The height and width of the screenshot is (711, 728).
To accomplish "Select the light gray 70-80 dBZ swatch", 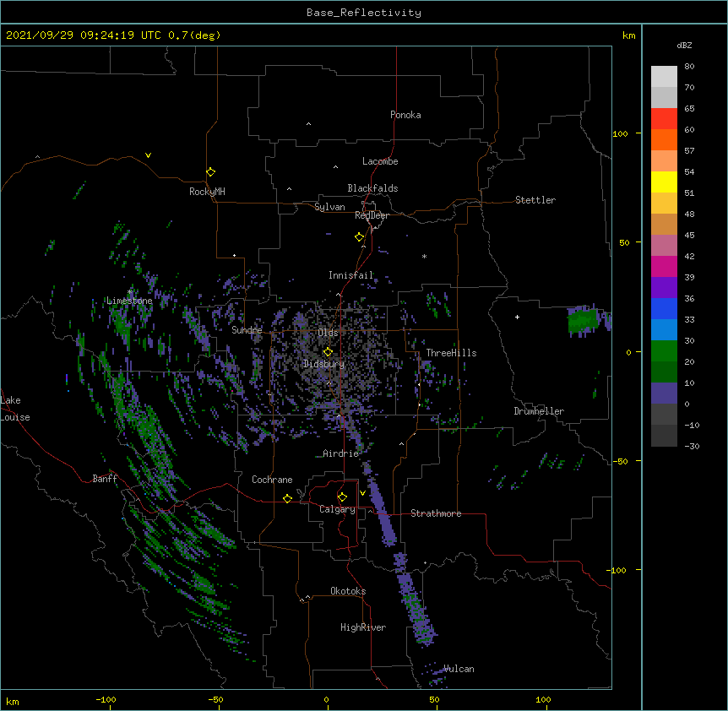I will pyautogui.click(x=664, y=77).
